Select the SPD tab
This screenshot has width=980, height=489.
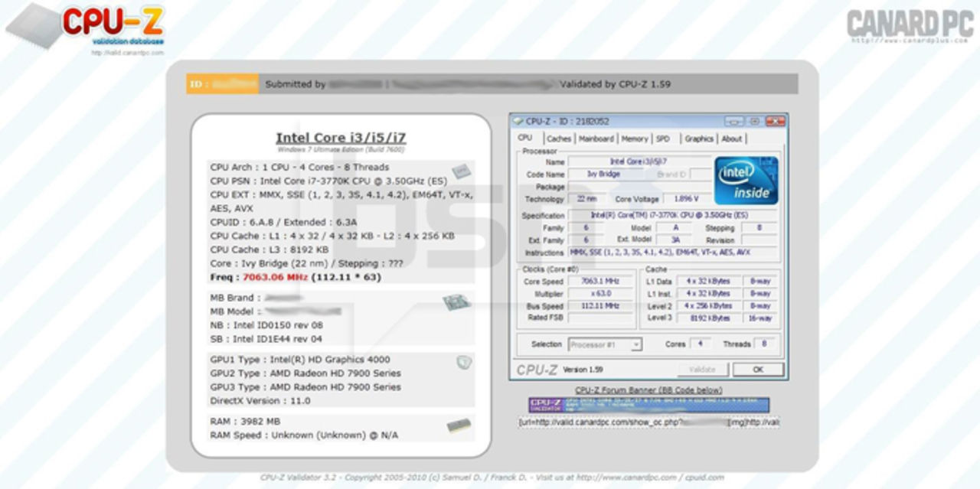(663, 139)
